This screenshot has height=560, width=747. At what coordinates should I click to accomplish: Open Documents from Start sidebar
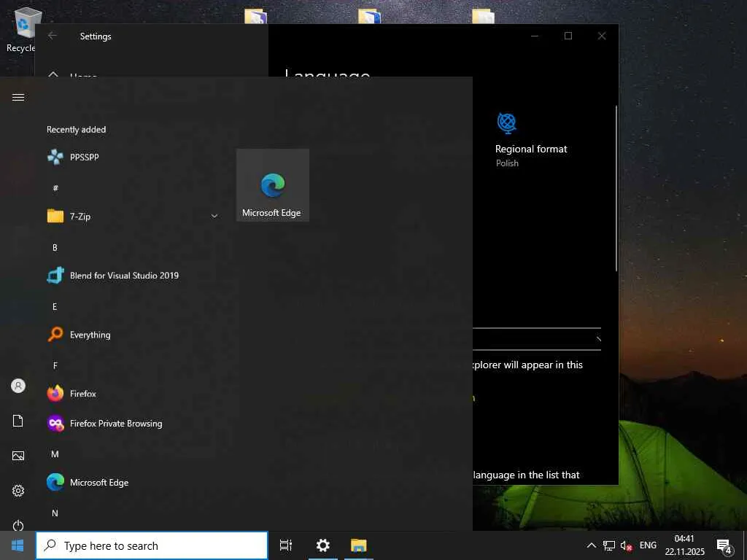[x=18, y=421]
